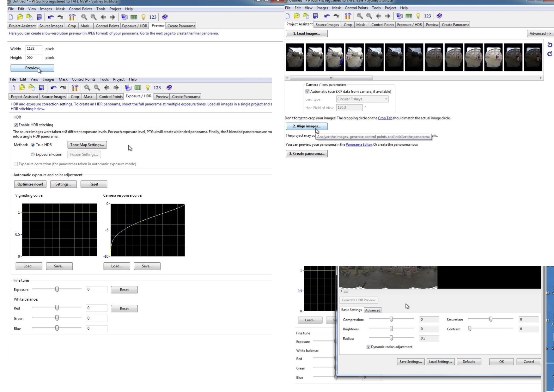This screenshot has height=392, width=554.
Task: Uncheck Dynamic radius adjustment
Action: 368,347
